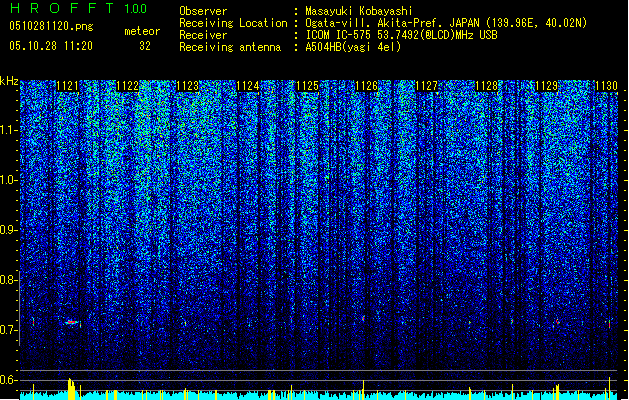Click the meteor echo near 1130
Viewport: 629px width, 400px height.
[609, 323]
